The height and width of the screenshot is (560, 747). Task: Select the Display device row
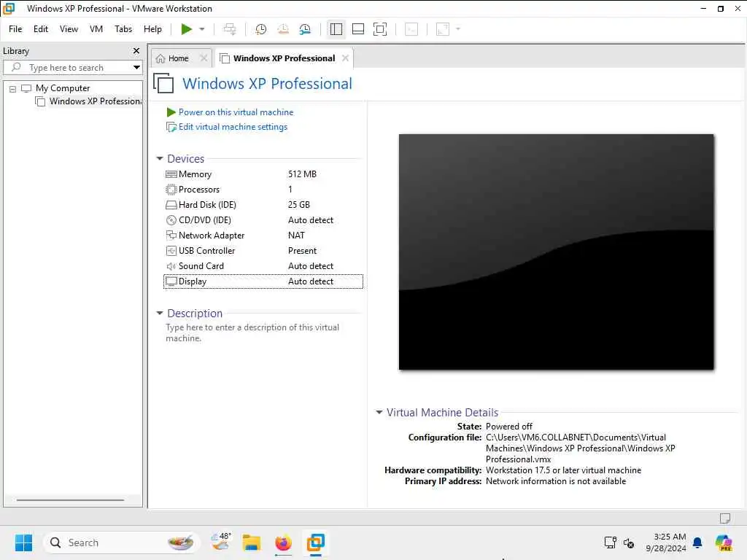(263, 281)
